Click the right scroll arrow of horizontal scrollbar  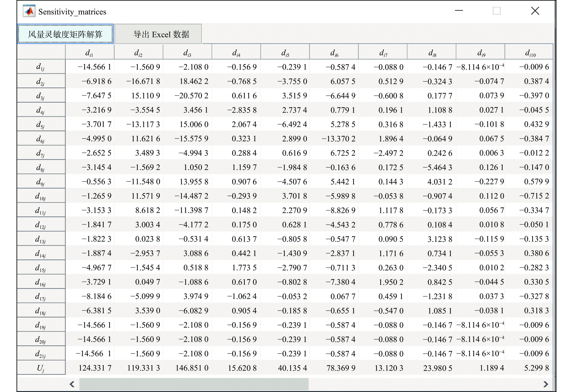(546, 384)
